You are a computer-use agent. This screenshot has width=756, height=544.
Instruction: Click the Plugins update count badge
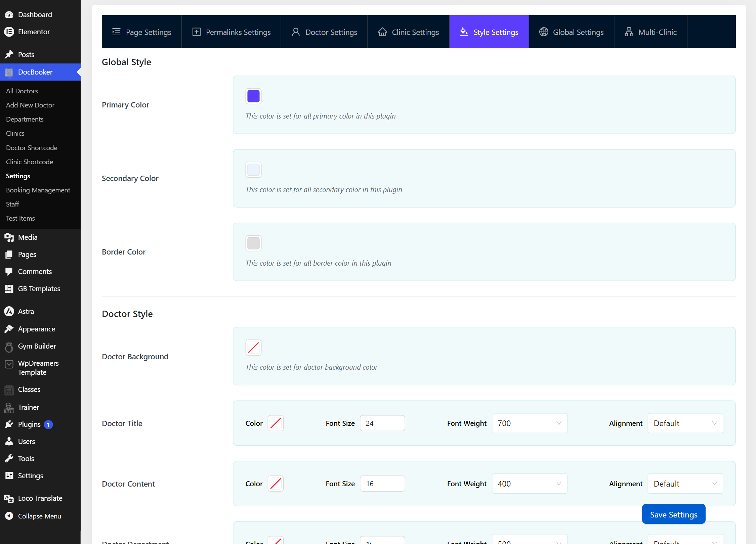click(48, 425)
